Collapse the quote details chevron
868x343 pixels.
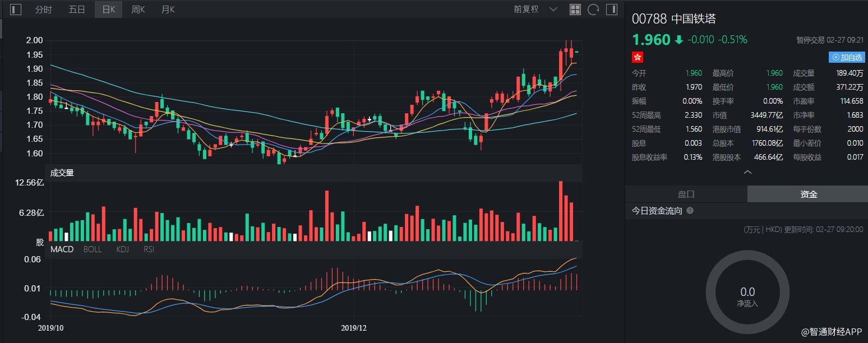(747, 172)
